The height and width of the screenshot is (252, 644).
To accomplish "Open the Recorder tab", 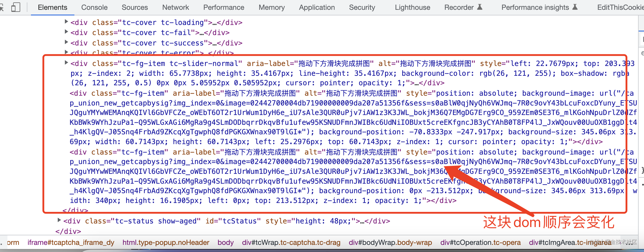I will click(463, 7).
